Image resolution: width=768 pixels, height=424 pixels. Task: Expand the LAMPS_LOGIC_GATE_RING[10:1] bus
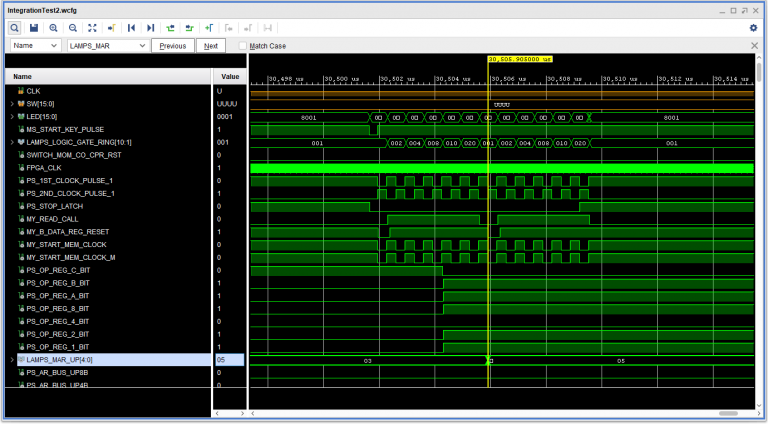tap(12, 143)
